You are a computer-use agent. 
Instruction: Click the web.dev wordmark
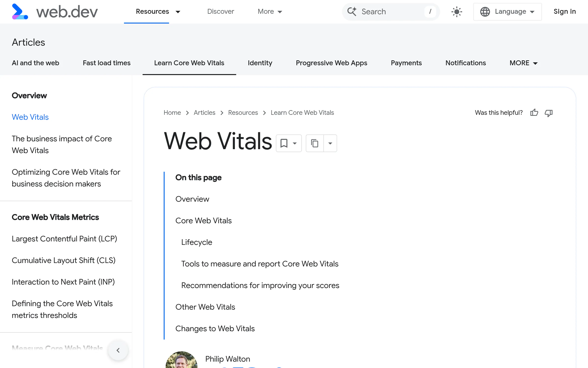coord(67,12)
